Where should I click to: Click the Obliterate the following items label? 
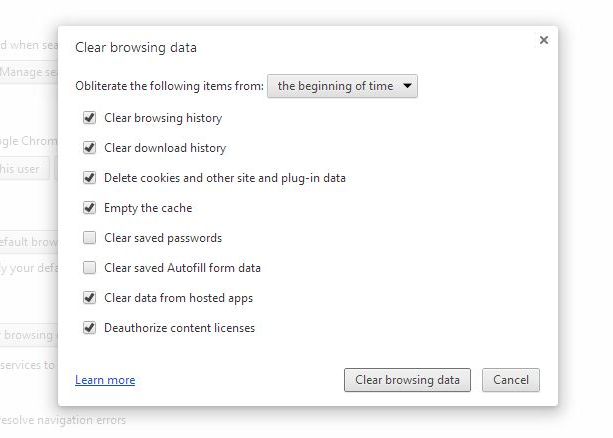pyautogui.click(x=169, y=87)
